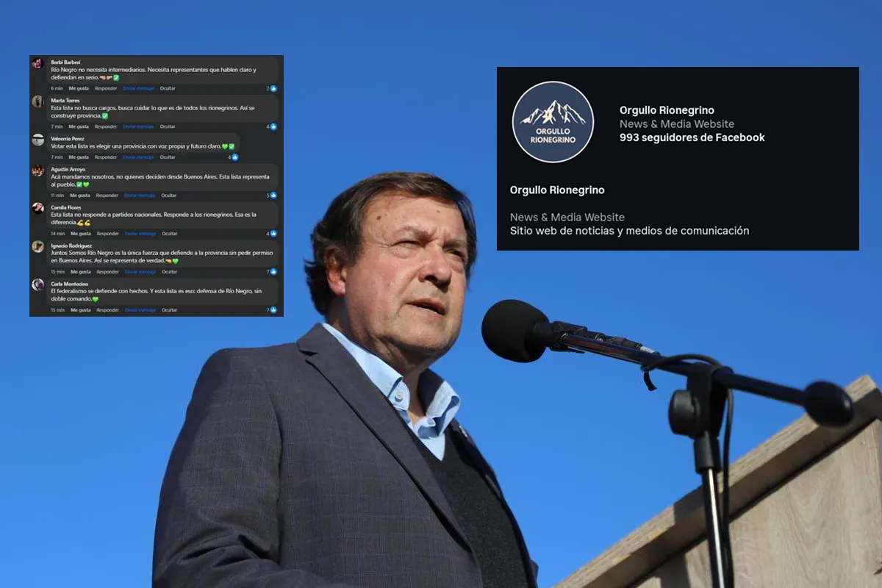Hide Barbi Barberi's comment
Viewport: 882px width, 588px height.
tap(168, 88)
